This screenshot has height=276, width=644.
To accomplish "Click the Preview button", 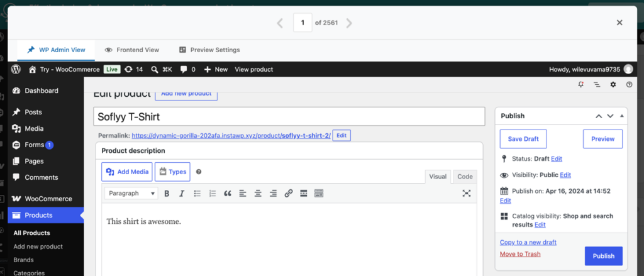I will [x=602, y=139].
